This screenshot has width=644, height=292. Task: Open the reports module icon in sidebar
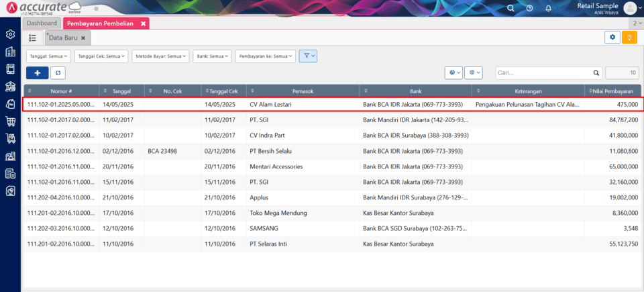(x=10, y=191)
